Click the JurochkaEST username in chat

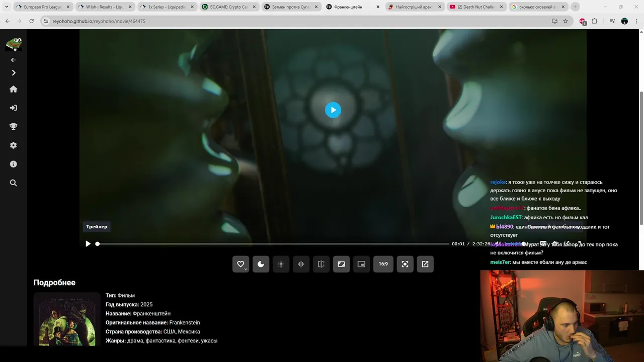(506, 218)
